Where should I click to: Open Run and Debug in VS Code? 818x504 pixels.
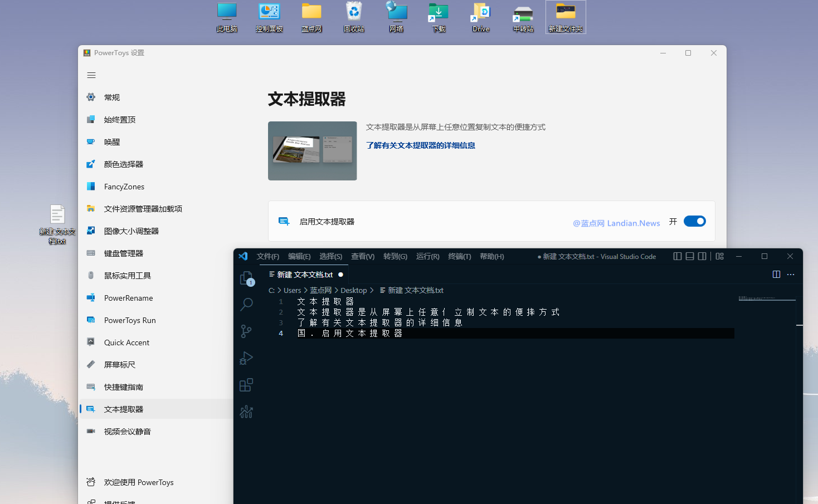pos(246,358)
